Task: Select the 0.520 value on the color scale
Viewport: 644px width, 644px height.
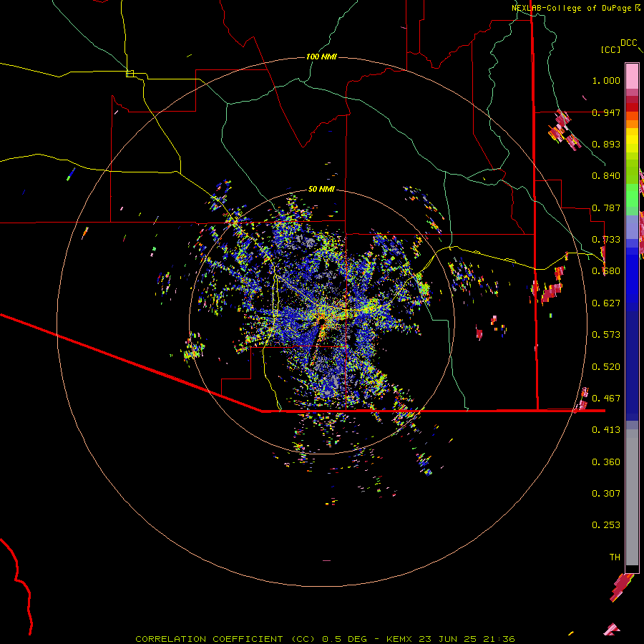Action: click(x=606, y=367)
